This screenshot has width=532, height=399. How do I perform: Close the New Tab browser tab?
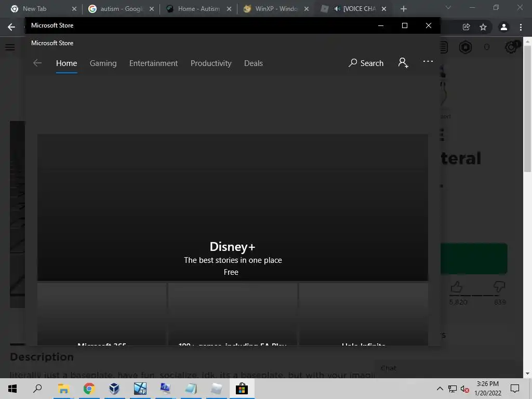74,9
